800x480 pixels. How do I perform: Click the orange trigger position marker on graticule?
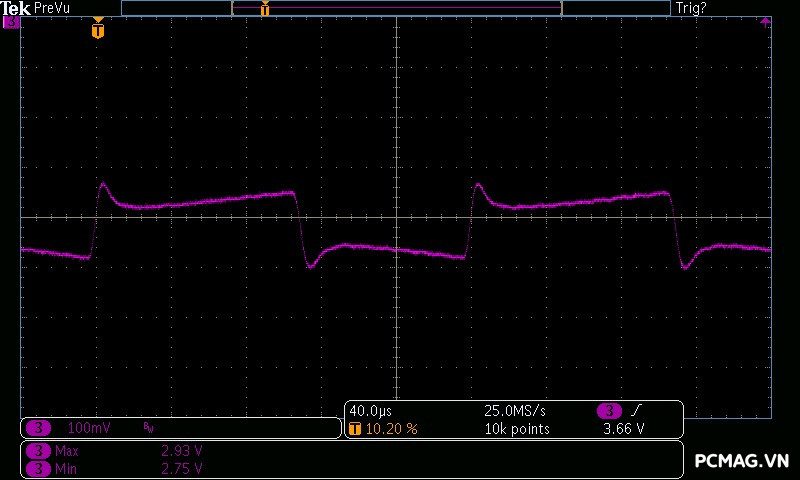(97, 30)
